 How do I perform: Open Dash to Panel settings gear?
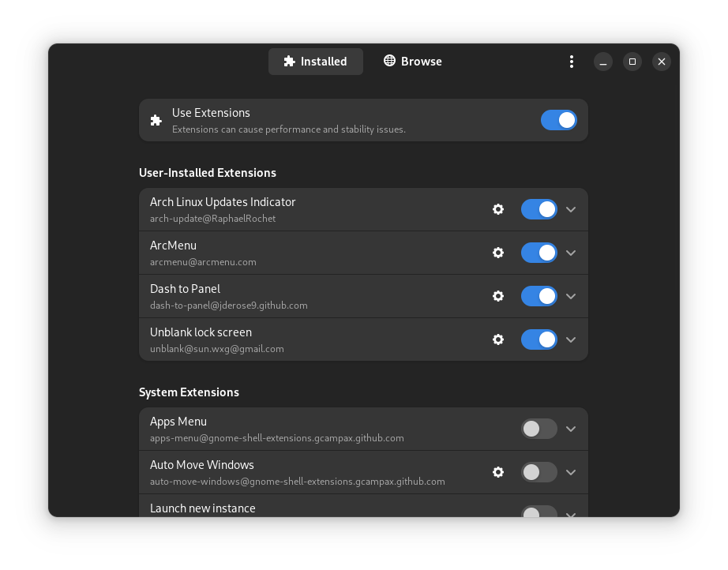[498, 296]
